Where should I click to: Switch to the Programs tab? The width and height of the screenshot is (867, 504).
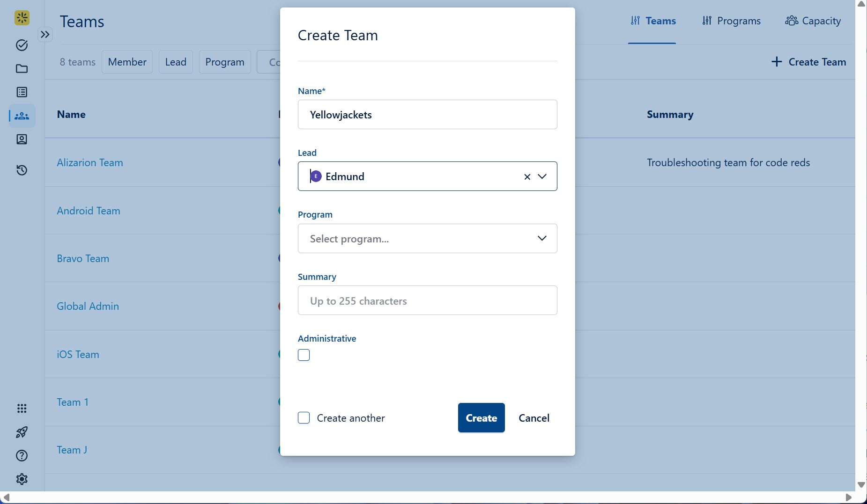coord(731,21)
